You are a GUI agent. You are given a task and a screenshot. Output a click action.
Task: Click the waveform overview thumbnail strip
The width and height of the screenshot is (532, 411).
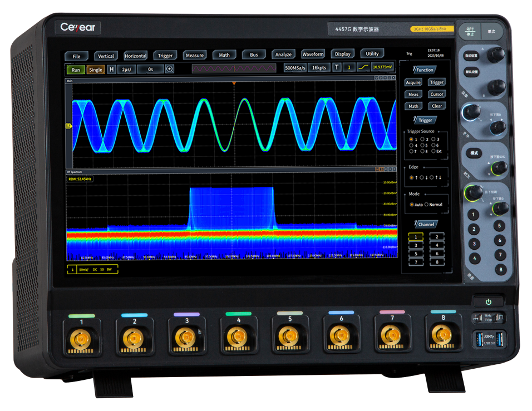pos(234,68)
